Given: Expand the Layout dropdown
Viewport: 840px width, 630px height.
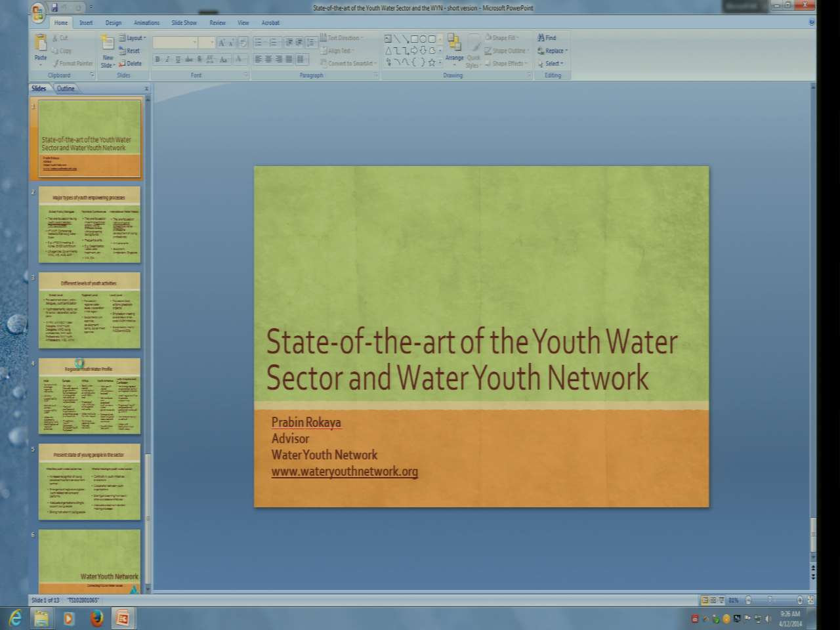Looking at the screenshot, I should [x=132, y=38].
